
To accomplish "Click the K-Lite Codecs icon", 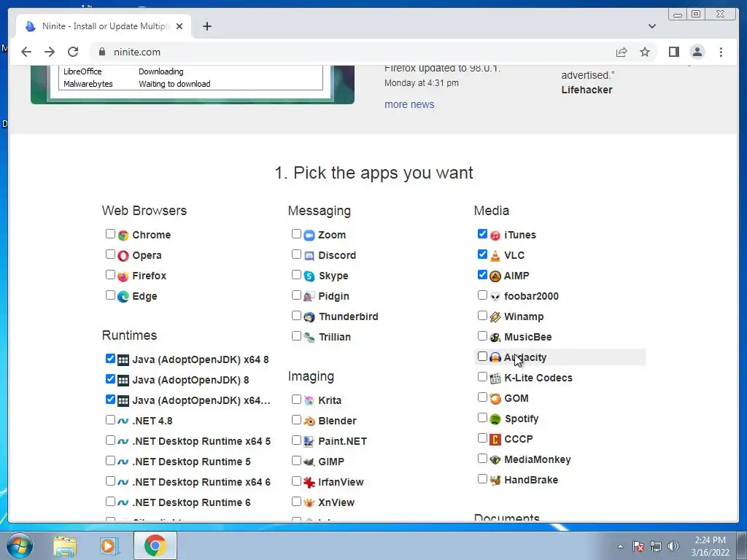I will tap(495, 378).
